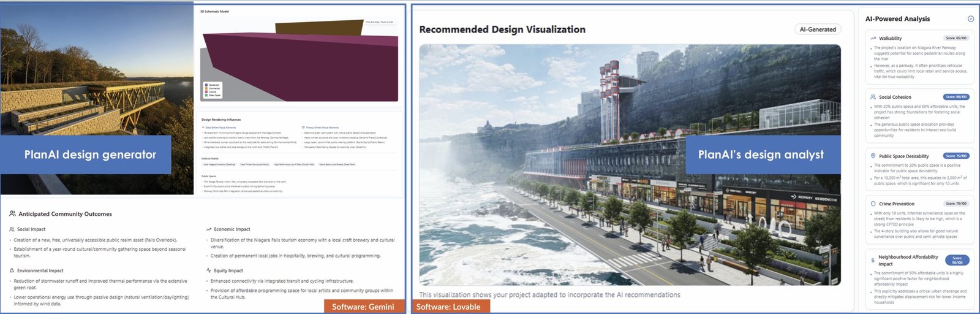Click the Economic Impact trend arrow icon
Image resolution: width=980 pixels, height=314 pixels.
coord(209,229)
